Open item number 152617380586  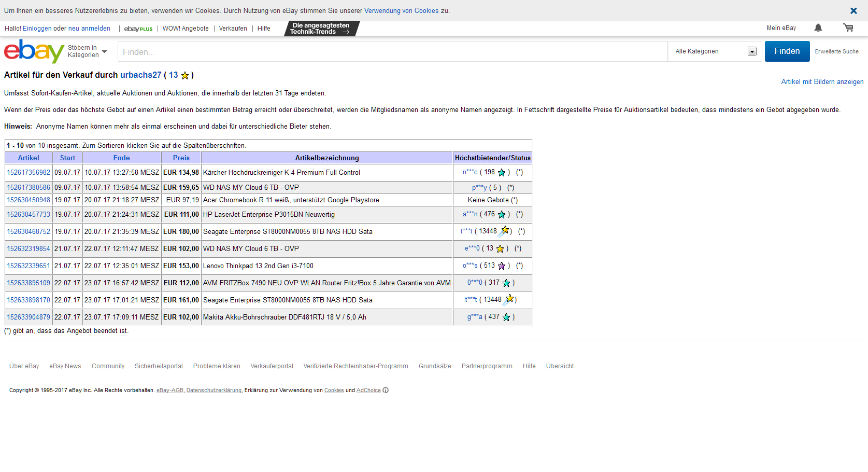click(29, 188)
